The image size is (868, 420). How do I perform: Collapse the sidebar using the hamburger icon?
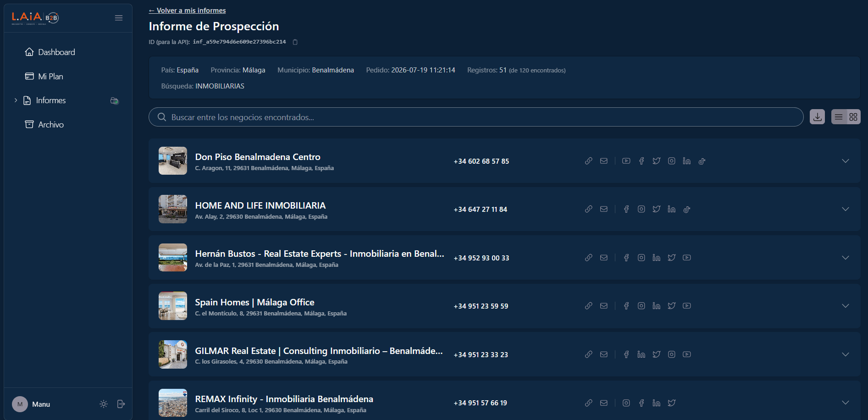(x=119, y=18)
